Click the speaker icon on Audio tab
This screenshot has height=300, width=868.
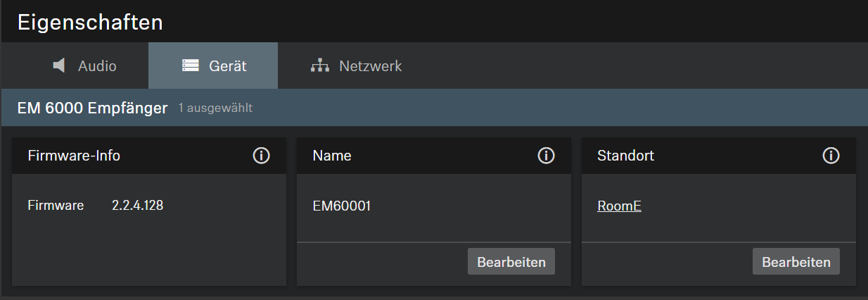(x=60, y=66)
